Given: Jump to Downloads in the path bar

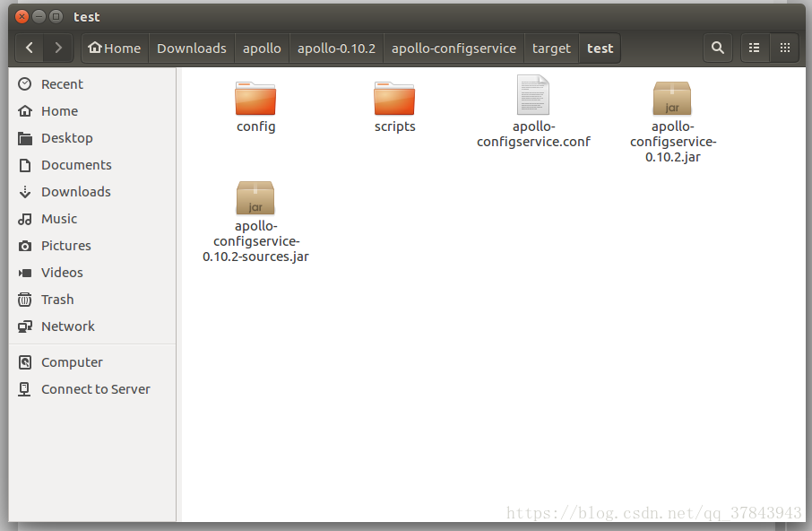Looking at the screenshot, I should tap(192, 48).
